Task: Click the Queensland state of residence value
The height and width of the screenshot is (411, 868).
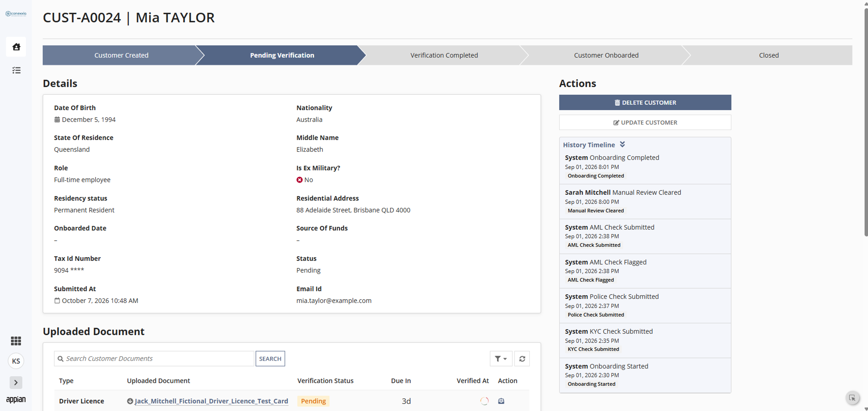Action: [x=72, y=149]
